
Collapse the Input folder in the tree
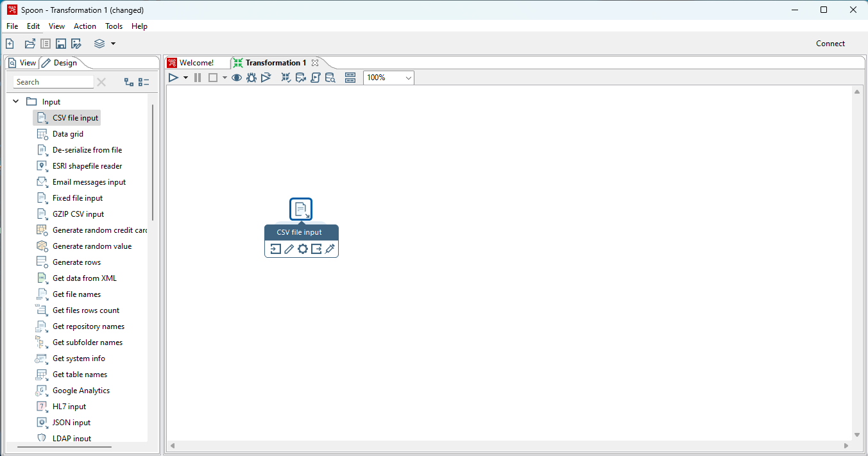point(16,101)
